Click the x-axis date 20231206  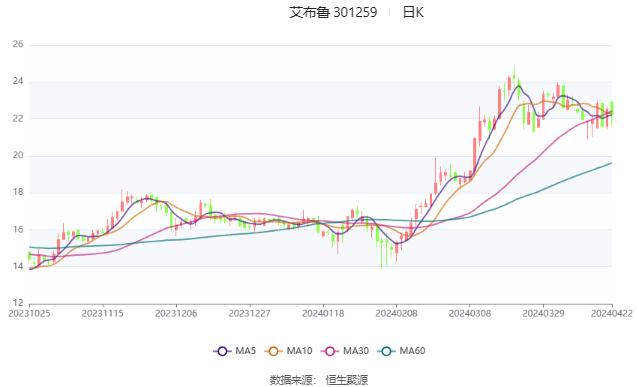point(176,313)
